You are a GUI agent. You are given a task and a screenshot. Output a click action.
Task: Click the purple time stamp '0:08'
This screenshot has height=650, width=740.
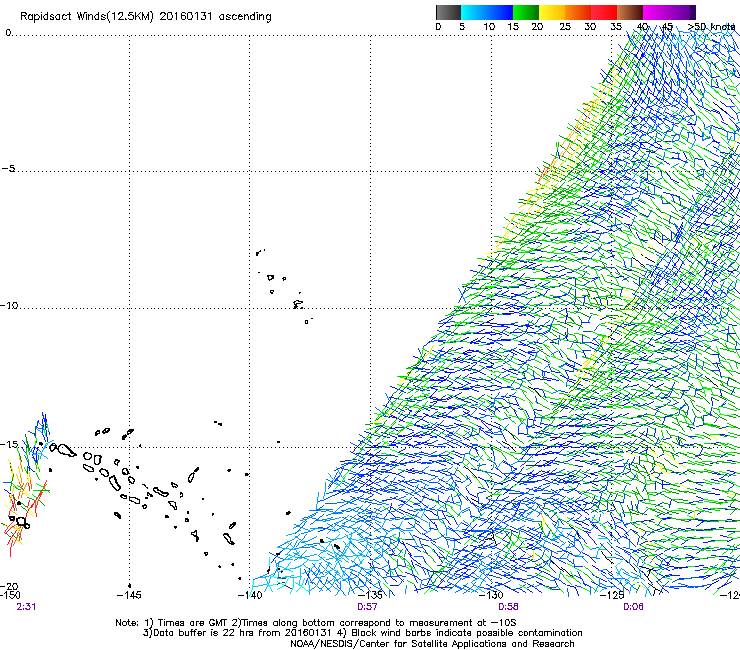pos(633,607)
